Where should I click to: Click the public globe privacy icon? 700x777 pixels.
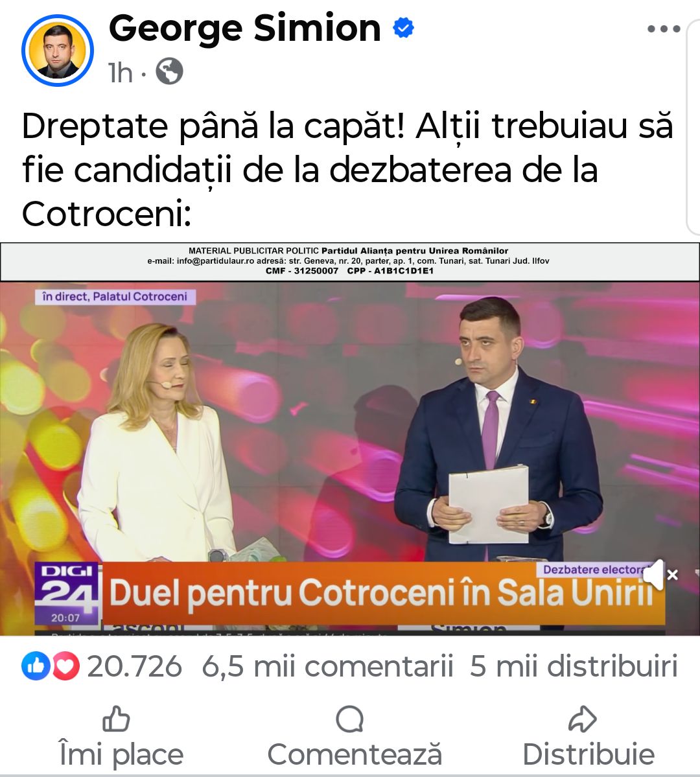(170, 71)
